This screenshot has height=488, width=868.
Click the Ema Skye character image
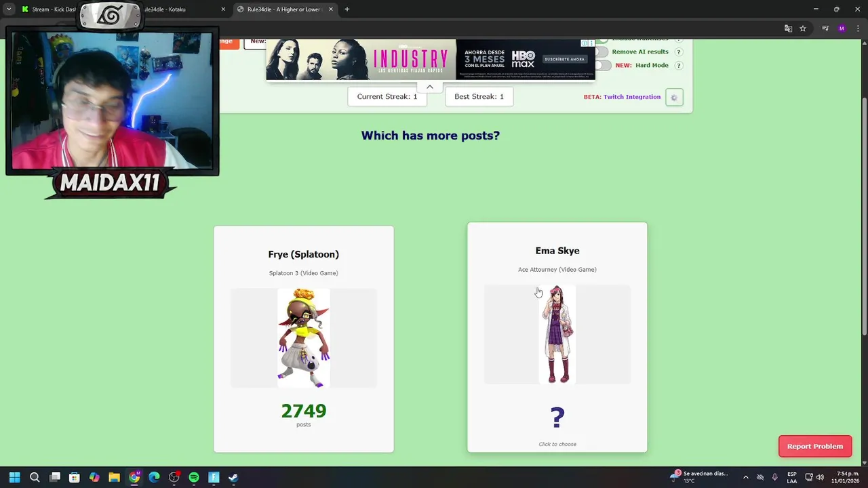557,334
